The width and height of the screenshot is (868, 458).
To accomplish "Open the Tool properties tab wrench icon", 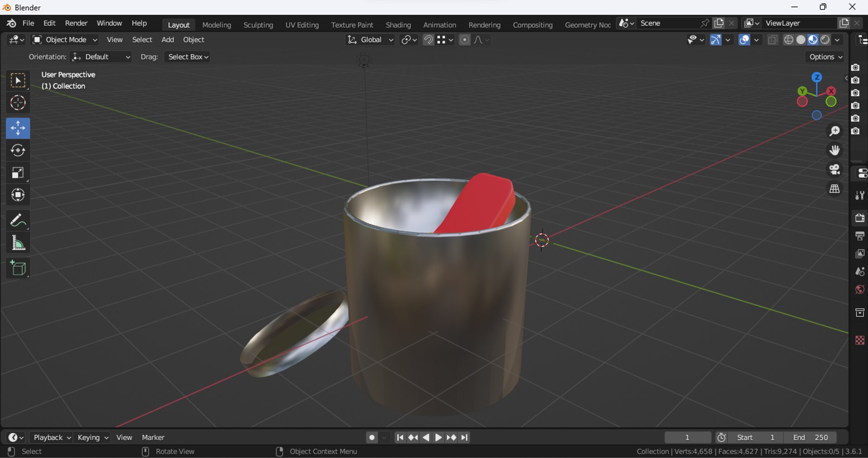I will [x=859, y=195].
